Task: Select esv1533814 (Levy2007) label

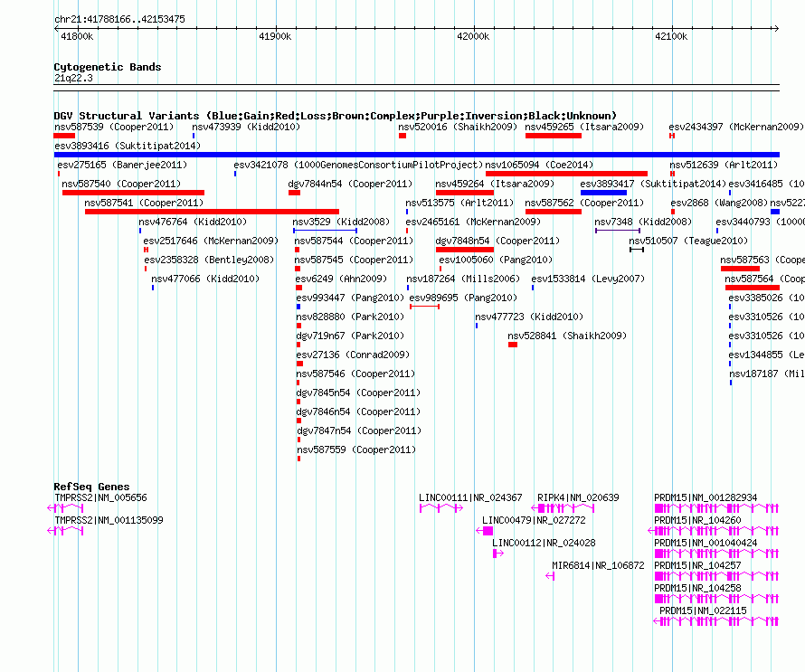Action: tap(588, 279)
